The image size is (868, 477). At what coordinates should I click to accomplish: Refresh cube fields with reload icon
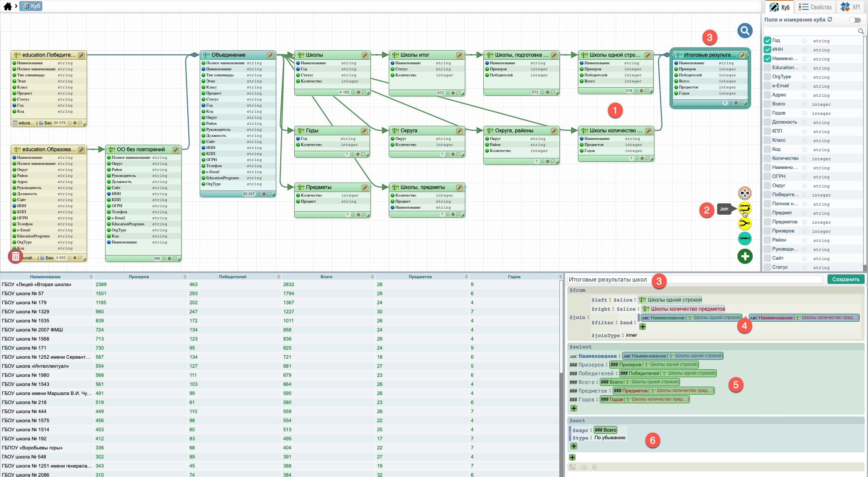coord(830,19)
